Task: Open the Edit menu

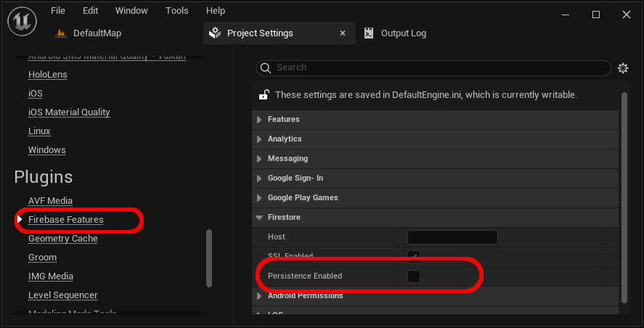Action: [90, 11]
